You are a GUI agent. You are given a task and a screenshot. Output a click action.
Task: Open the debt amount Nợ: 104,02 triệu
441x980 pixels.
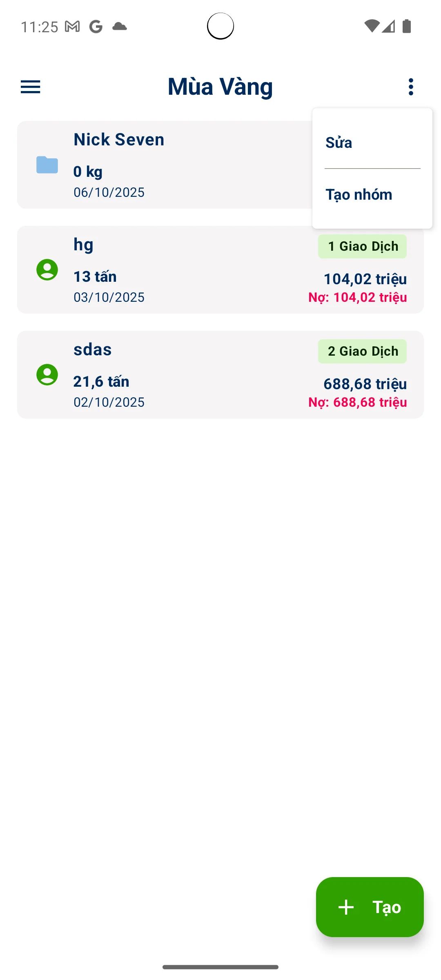[x=357, y=297]
